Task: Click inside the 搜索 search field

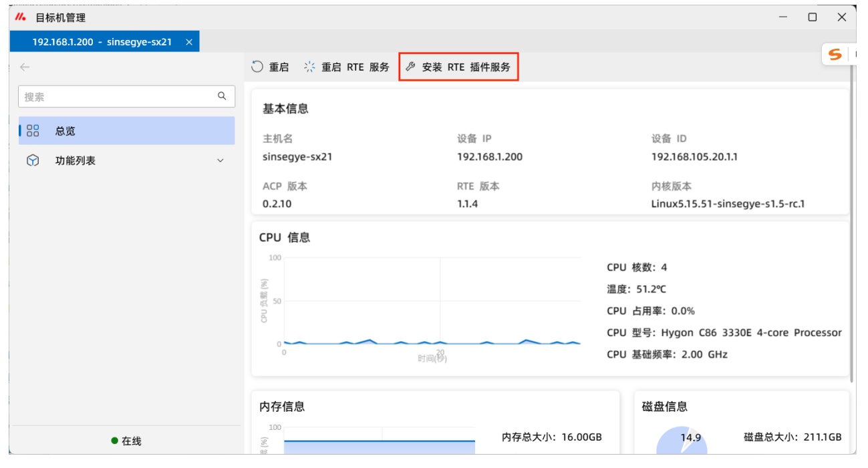Action: pyautogui.click(x=117, y=97)
